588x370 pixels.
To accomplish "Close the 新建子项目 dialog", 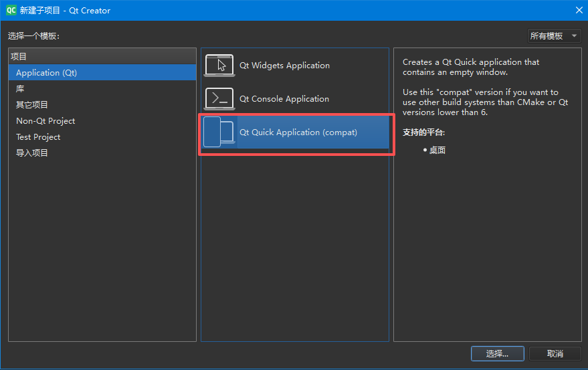I will [579, 10].
